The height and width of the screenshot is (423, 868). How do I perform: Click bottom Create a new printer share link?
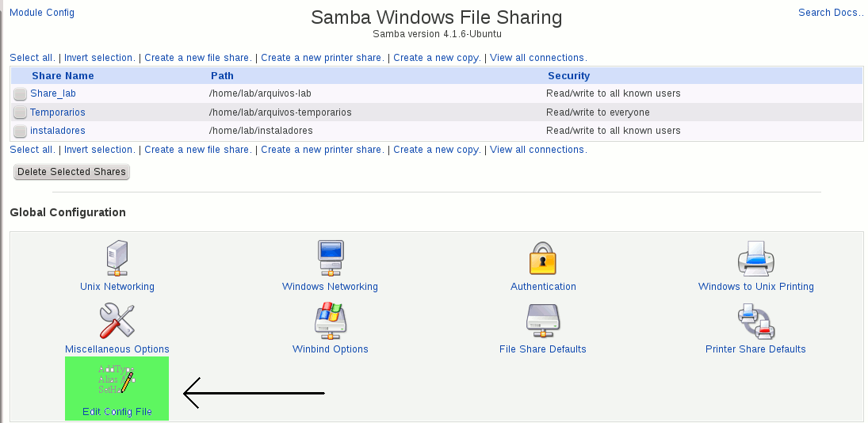click(x=323, y=149)
